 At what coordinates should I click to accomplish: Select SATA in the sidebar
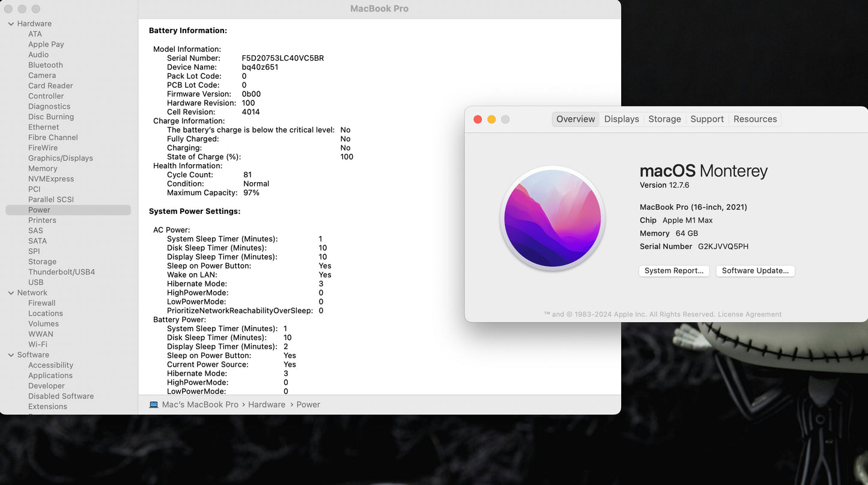[37, 241]
